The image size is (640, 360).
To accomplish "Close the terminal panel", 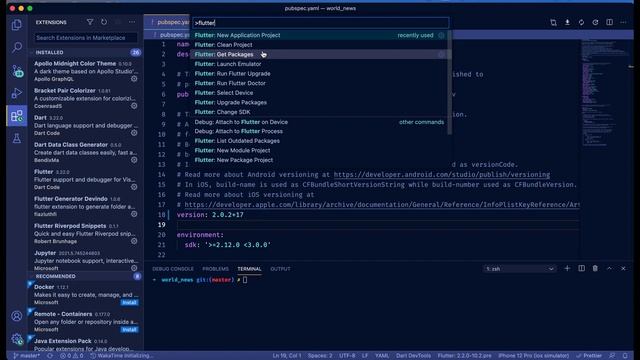I will coord(623,268).
